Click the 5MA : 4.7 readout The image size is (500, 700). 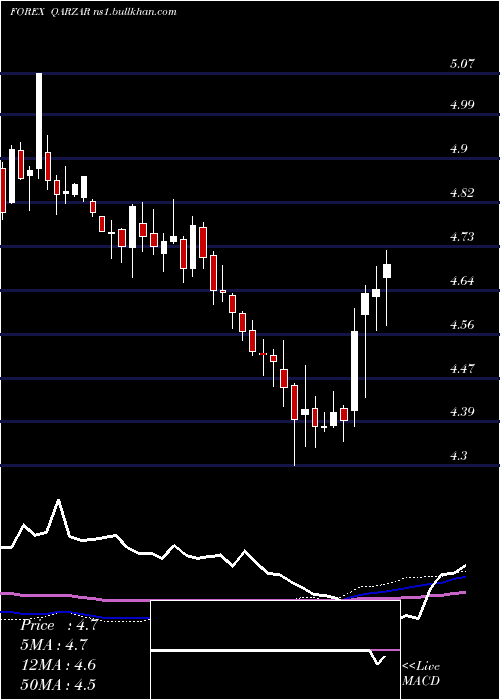[x=54, y=645]
